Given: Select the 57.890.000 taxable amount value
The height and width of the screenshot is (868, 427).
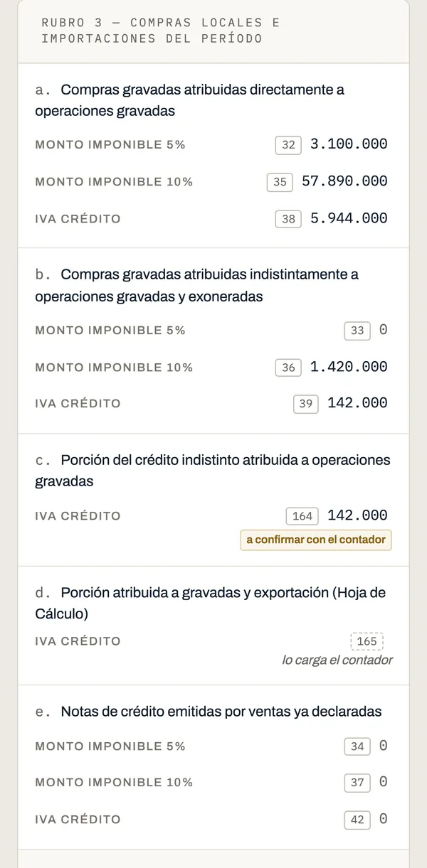Looking at the screenshot, I should tap(344, 181).
